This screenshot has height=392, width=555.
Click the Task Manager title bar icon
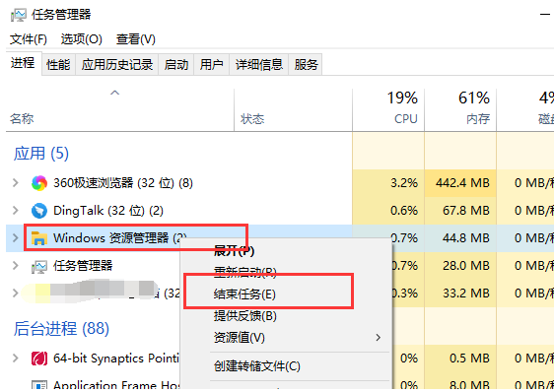click(19, 15)
